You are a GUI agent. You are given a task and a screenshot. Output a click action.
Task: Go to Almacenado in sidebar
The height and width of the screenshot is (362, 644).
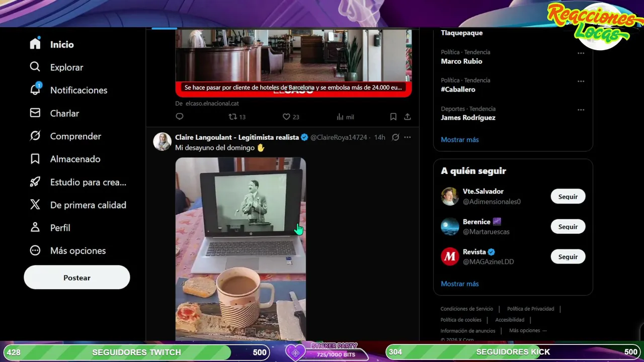[75, 159]
